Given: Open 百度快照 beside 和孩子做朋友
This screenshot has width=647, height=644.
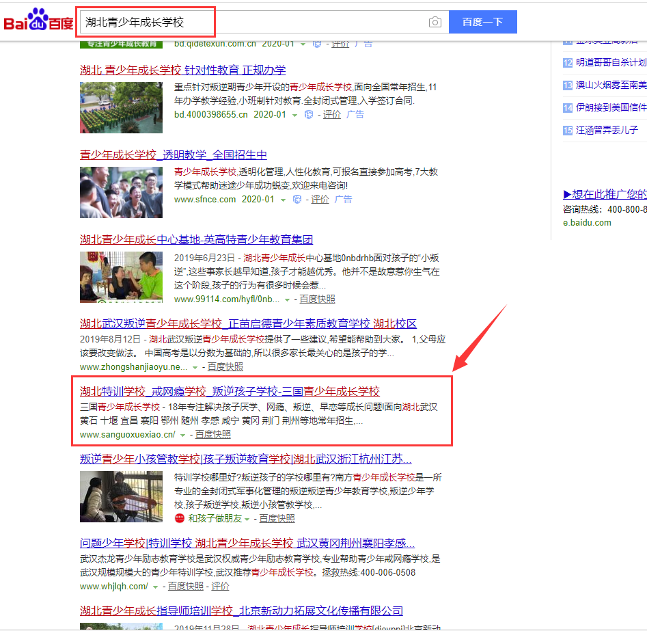Looking at the screenshot, I should [277, 518].
